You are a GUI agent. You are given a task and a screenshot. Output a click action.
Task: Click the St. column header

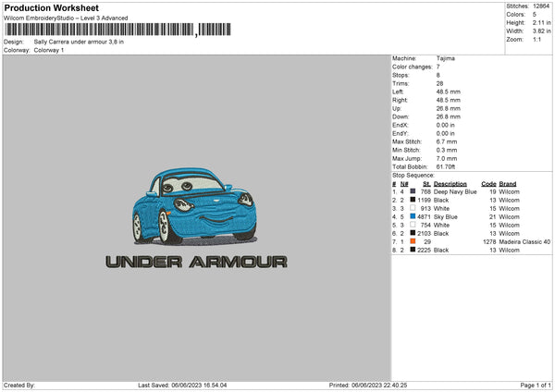click(426, 184)
